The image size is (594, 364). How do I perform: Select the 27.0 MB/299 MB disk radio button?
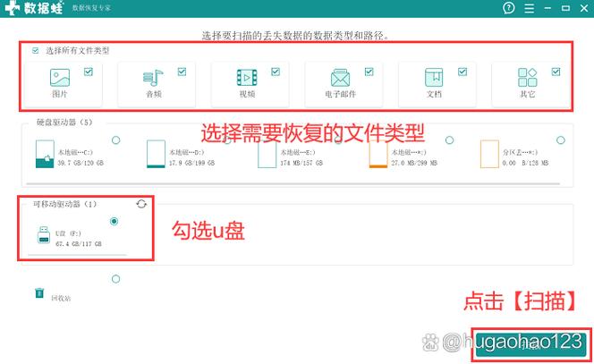449,140
